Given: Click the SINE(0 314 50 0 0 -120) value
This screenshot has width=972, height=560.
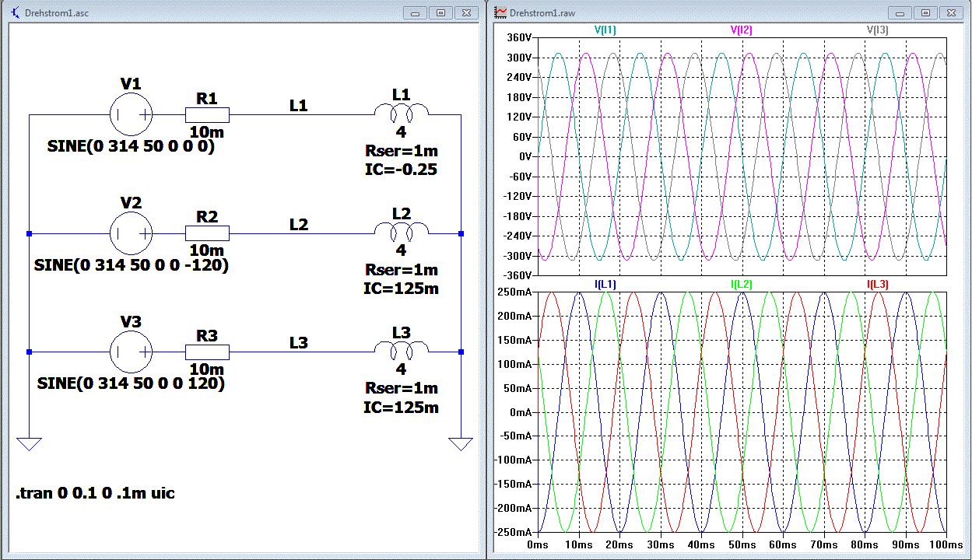Looking at the screenshot, I should (x=132, y=265).
